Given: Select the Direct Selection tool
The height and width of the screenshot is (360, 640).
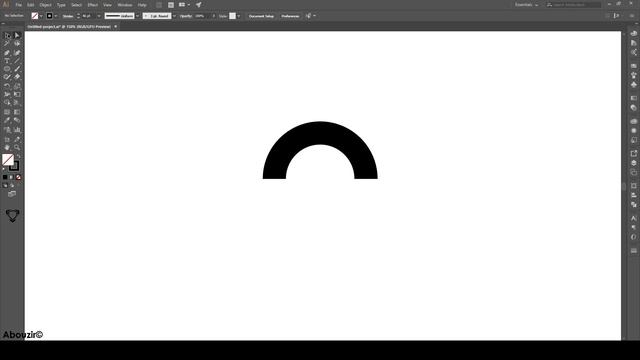Looking at the screenshot, I should point(17,36).
